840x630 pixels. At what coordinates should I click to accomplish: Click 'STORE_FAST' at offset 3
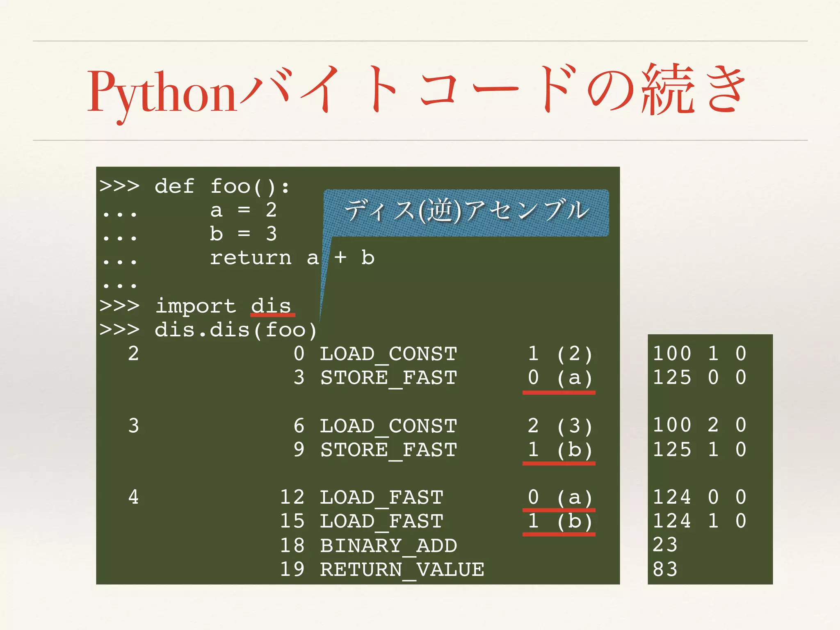pyautogui.click(x=388, y=377)
